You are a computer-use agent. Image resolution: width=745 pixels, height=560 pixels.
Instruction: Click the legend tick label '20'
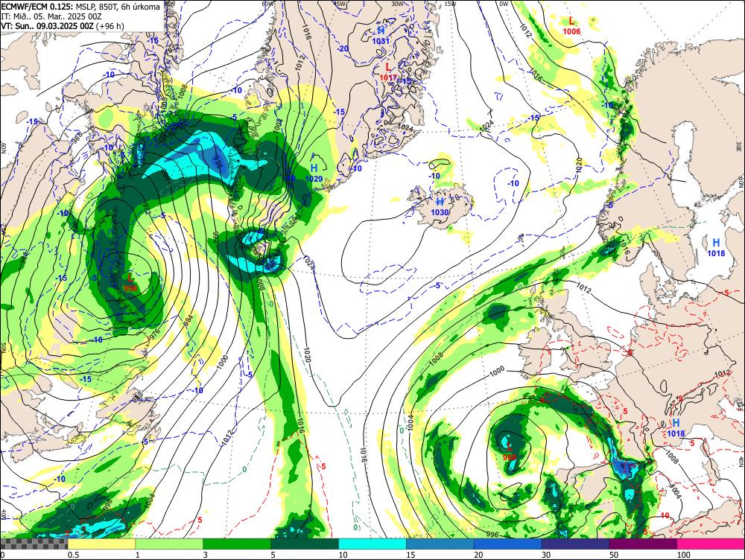pos(478,555)
